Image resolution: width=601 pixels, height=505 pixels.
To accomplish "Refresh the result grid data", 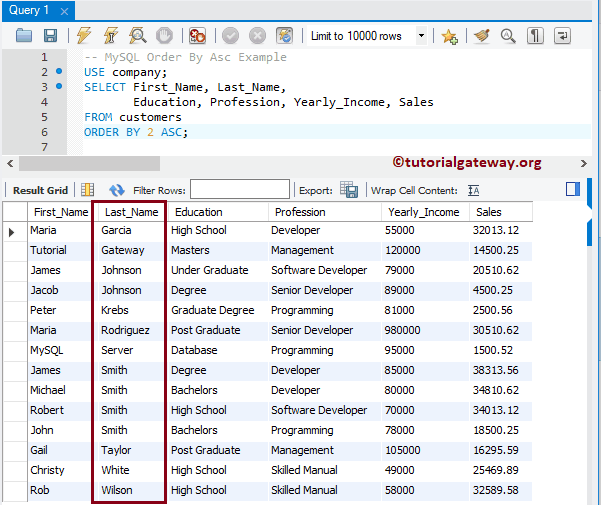I will click(117, 190).
